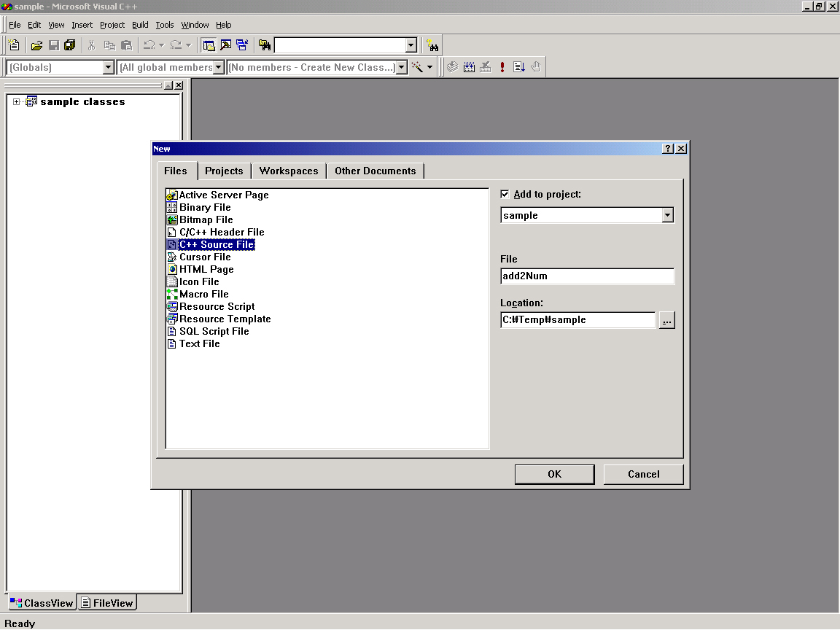Click the OK button
Screen dimensions: 840x630
554,474
